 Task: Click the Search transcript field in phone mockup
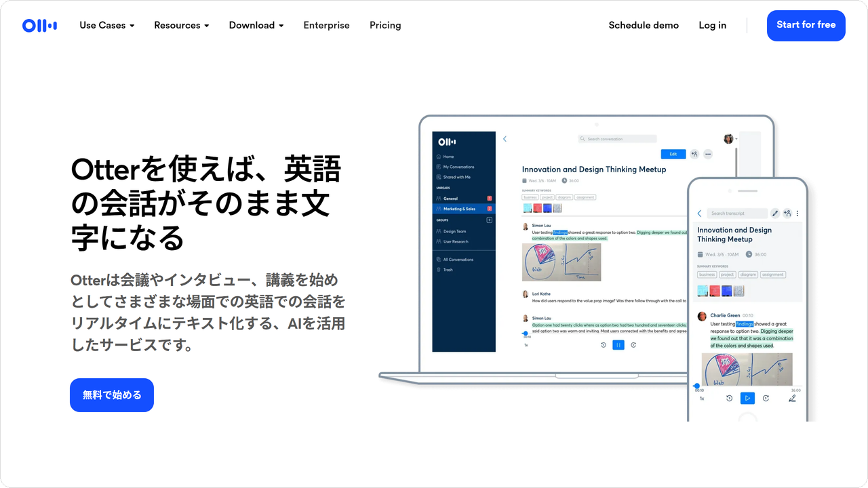[x=737, y=213]
